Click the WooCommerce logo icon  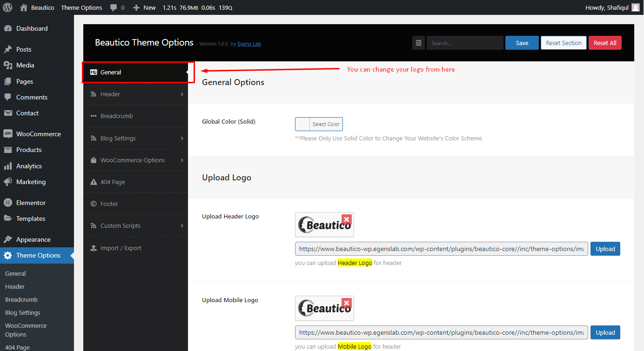click(7, 134)
